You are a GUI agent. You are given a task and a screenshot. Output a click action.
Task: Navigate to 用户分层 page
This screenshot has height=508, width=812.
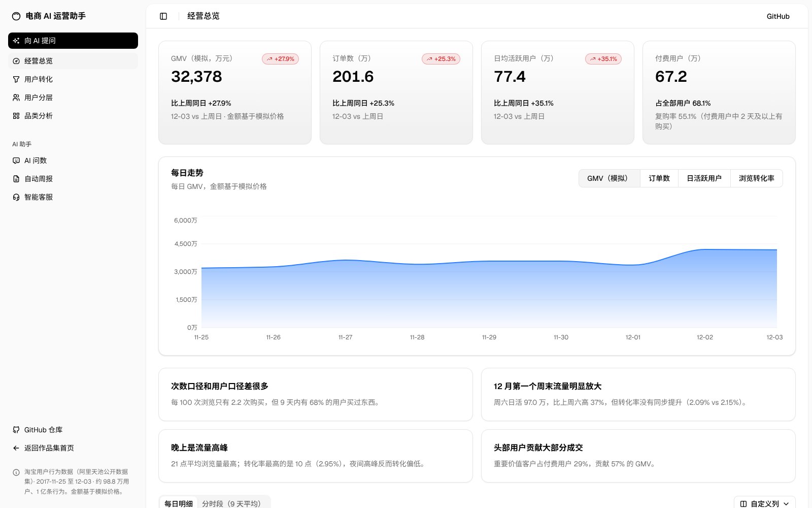pos(73,98)
